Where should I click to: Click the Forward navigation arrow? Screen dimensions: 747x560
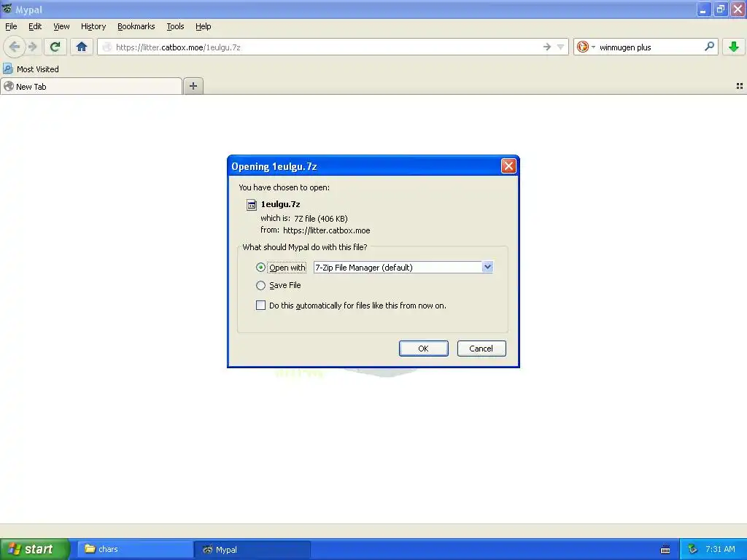pyautogui.click(x=32, y=47)
